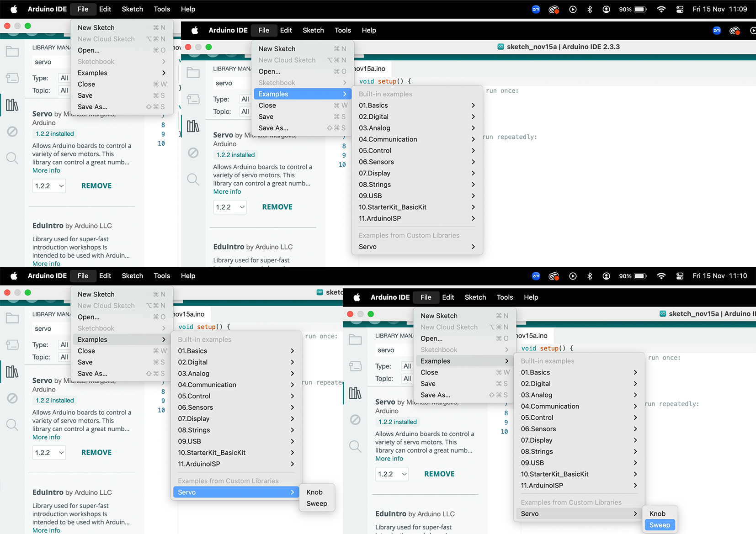Choose Sweep example in bottom-left screenshot

[x=317, y=503]
